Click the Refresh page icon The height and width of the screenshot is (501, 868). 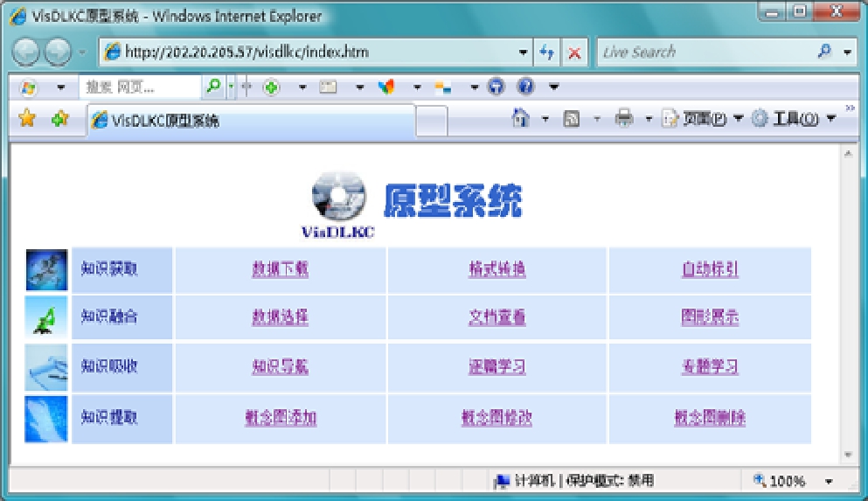pos(547,52)
